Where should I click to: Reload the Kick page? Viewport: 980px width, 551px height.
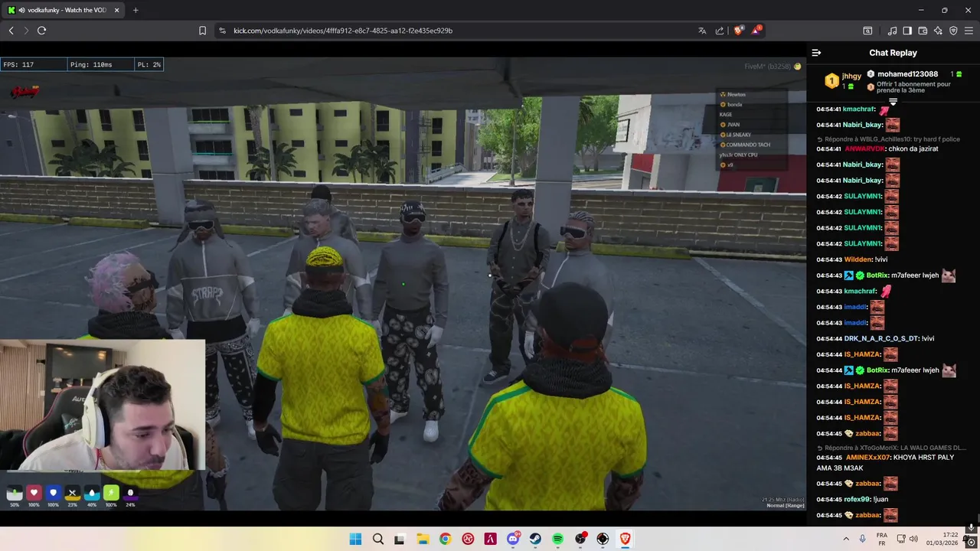click(x=41, y=31)
